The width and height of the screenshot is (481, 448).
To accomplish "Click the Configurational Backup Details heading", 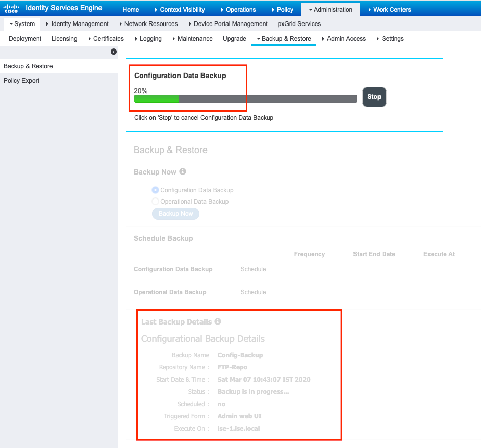I will [203, 339].
